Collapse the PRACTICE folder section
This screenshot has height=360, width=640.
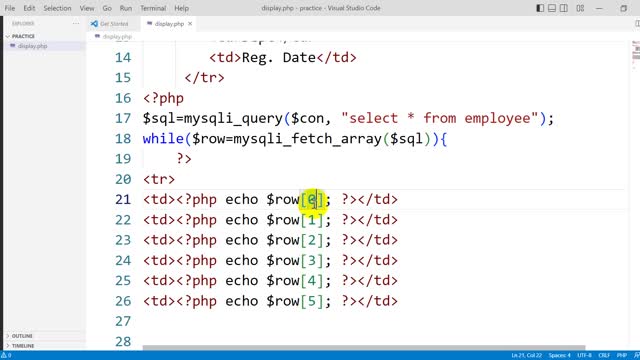(8, 36)
